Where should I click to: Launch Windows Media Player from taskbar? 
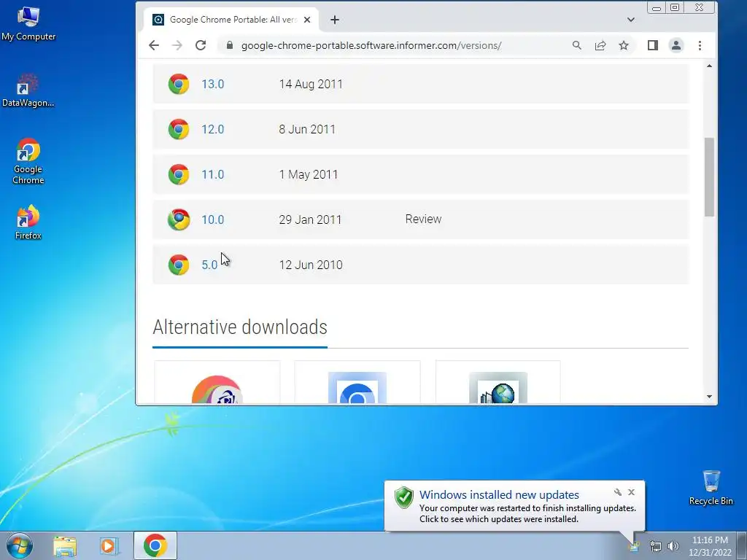108,545
